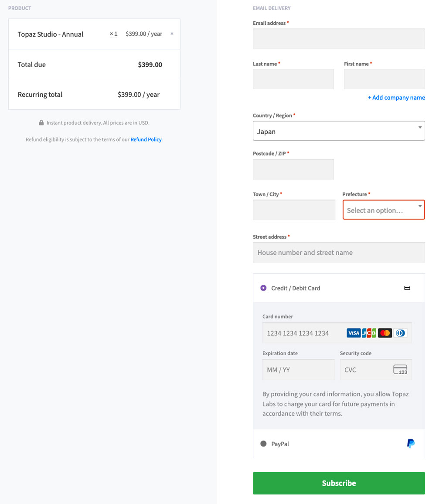This screenshot has height=504, width=436.
Task: Click the credit card icon beside Credit / Debit Card
Action: 407,288
